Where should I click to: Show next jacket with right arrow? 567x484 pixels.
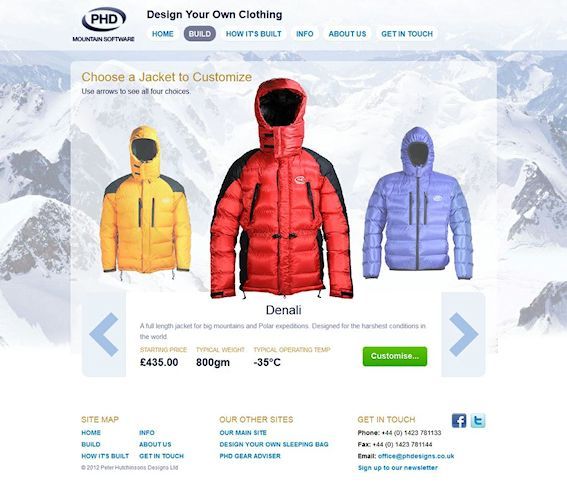tap(463, 335)
